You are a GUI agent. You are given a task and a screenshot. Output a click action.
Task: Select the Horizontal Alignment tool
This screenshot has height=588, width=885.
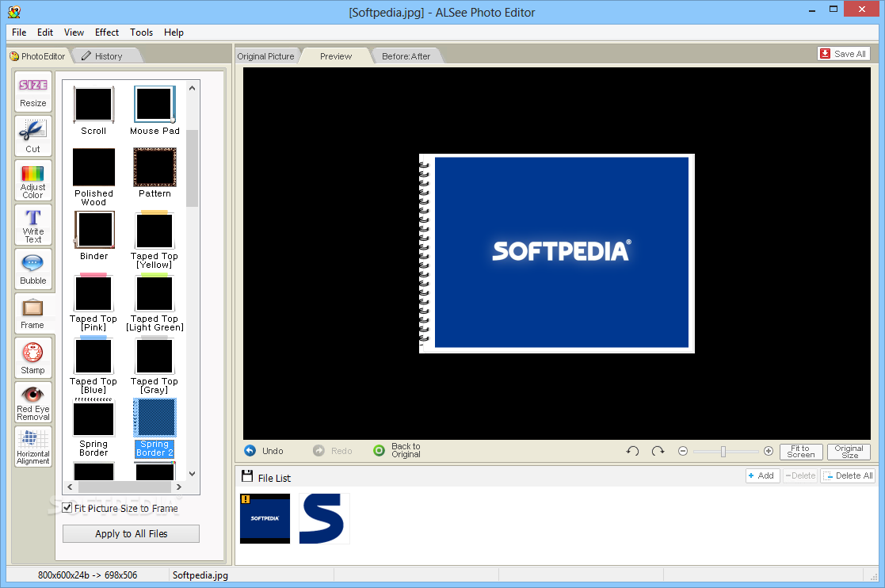(x=33, y=447)
